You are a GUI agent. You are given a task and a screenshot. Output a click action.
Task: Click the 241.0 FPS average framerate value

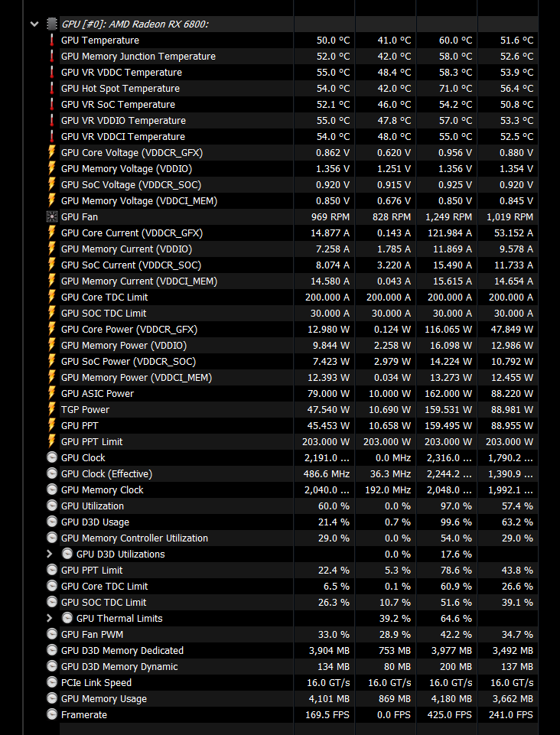(511, 715)
